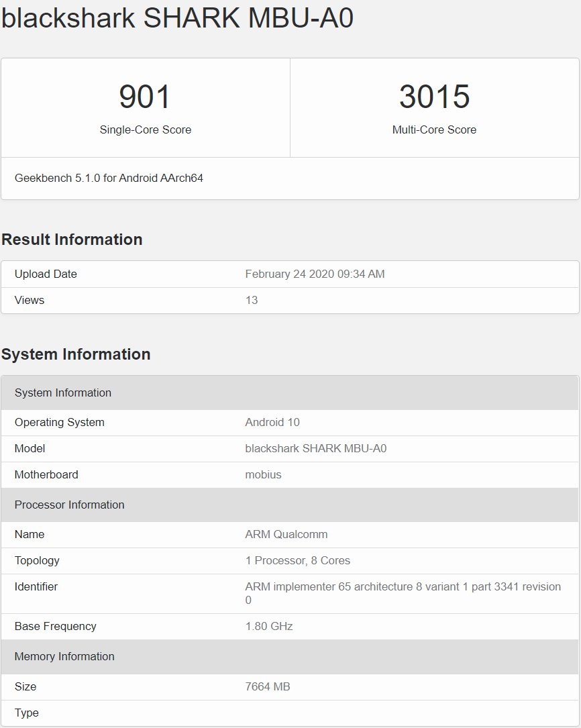581x728 pixels.
Task: Select the 1 Processor, 8 Cores value
Action: [x=298, y=560]
